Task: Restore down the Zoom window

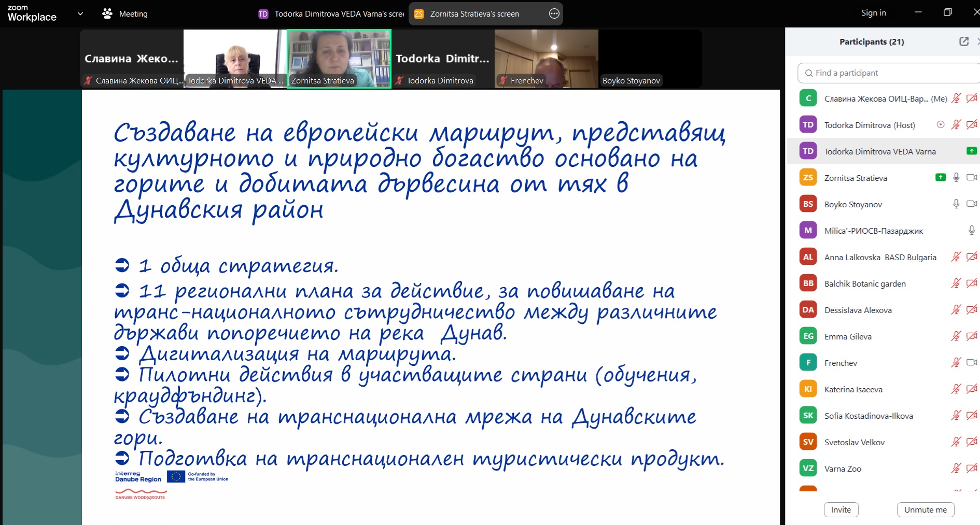Action: pos(947,12)
